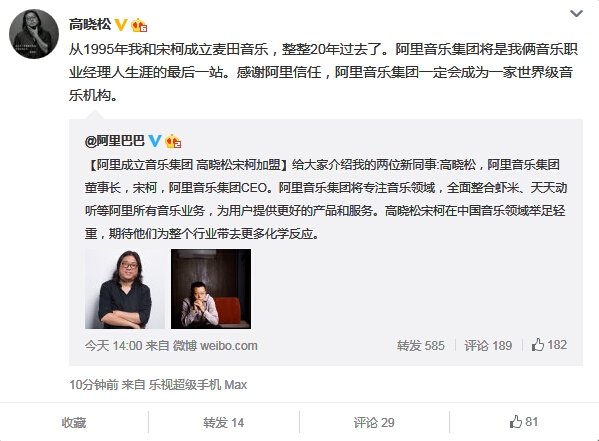The image size is (599, 441).
Task: Click the blue verified V badge after 阿里巴巴
Action: [x=155, y=141]
